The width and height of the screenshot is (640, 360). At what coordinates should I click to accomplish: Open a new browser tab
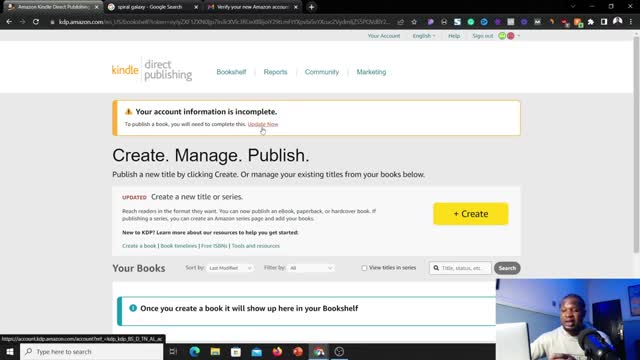click(x=311, y=7)
